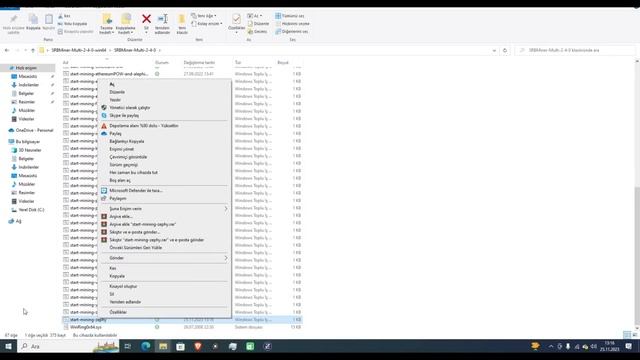Click the Boyut column header

pyautogui.click(x=283, y=62)
